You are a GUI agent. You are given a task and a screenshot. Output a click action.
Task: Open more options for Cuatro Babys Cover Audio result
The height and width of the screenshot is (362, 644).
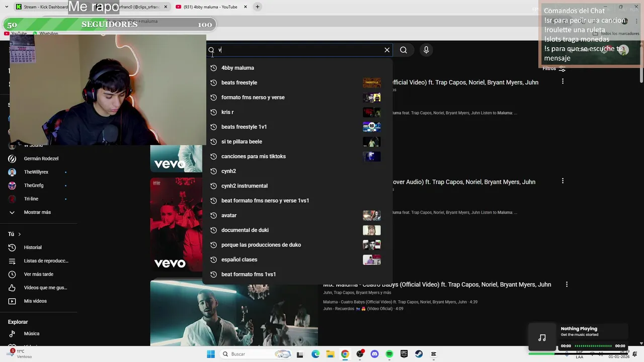click(562, 181)
